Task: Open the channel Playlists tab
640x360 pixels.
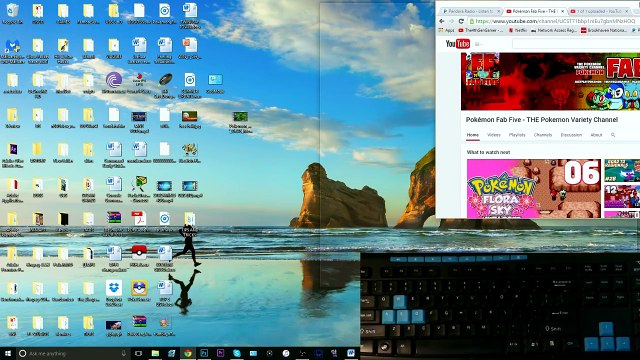Action: pyautogui.click(x=517, y=135)
